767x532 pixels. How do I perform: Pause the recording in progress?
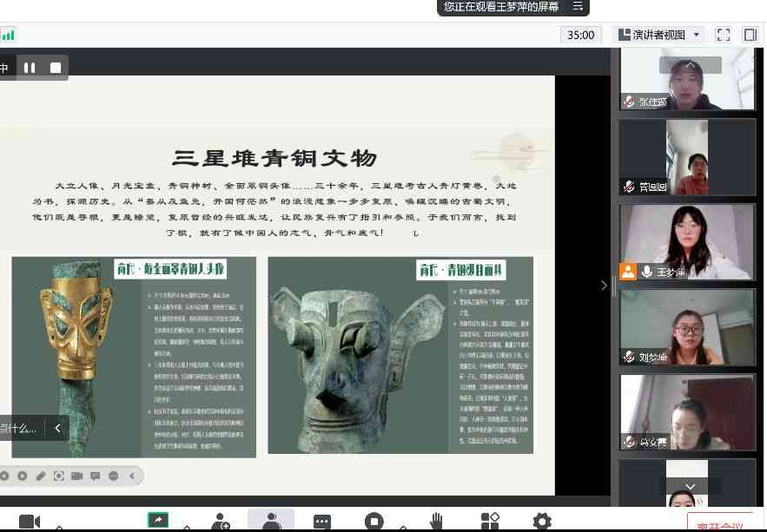point(30,68)
